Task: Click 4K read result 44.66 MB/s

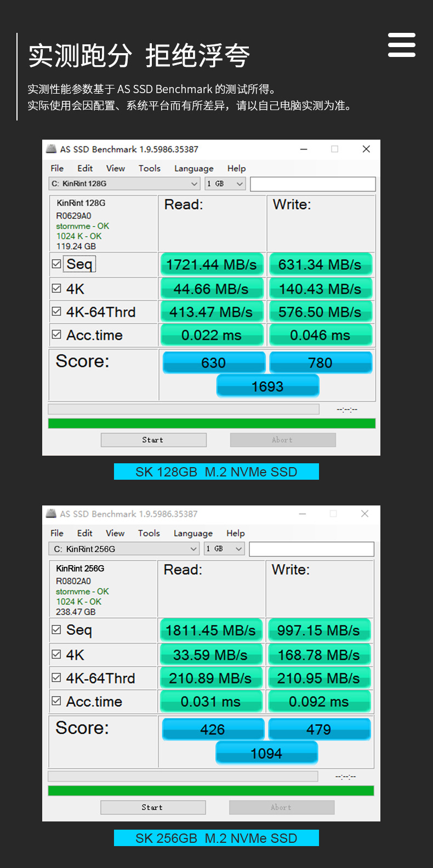Action: [212, 289]
